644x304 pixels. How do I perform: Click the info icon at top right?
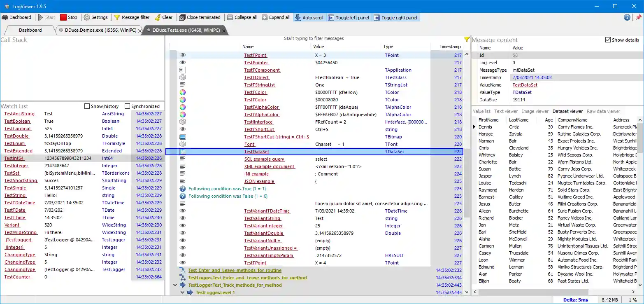627,17
